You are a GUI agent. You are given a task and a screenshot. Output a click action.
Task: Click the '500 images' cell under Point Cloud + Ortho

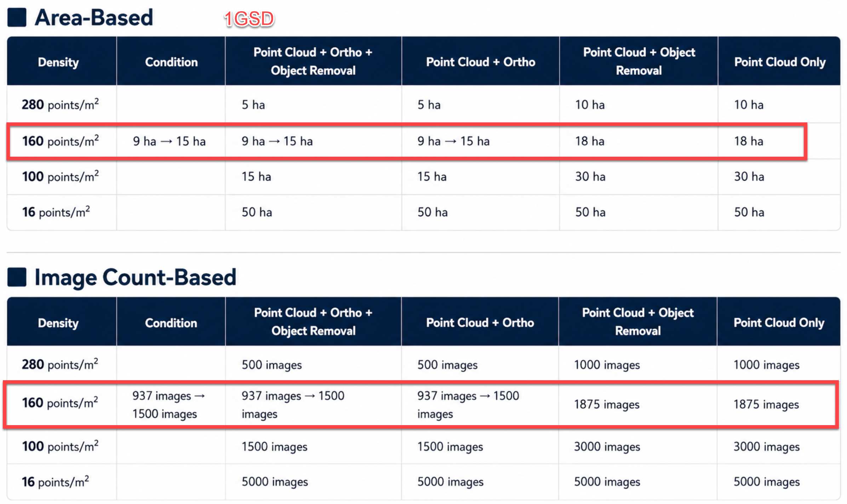[447, 365]
